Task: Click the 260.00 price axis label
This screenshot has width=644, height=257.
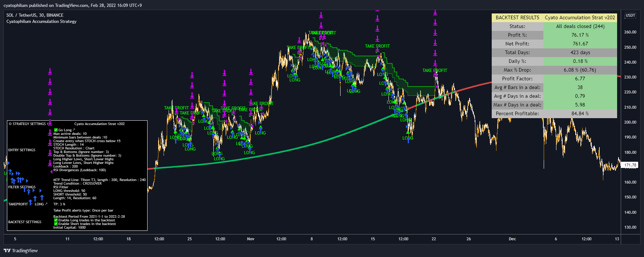Action: [x=630, y=32]
